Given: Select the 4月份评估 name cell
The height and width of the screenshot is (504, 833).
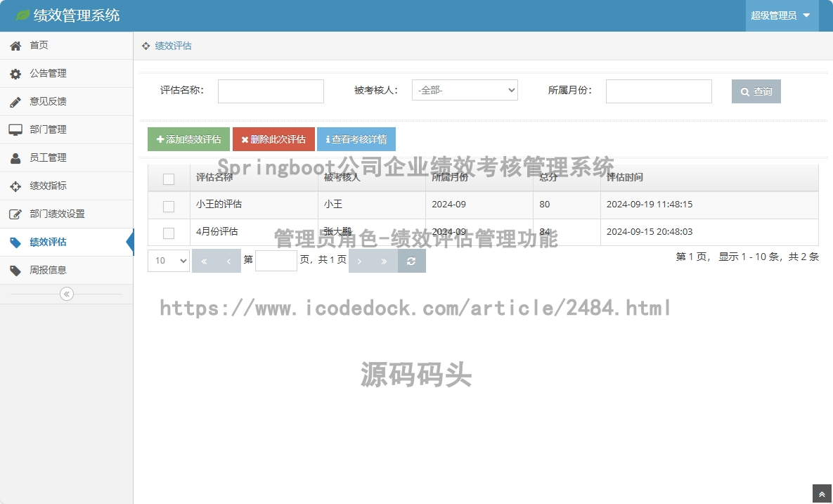Looking at the screenshot, I should (254, 232).
